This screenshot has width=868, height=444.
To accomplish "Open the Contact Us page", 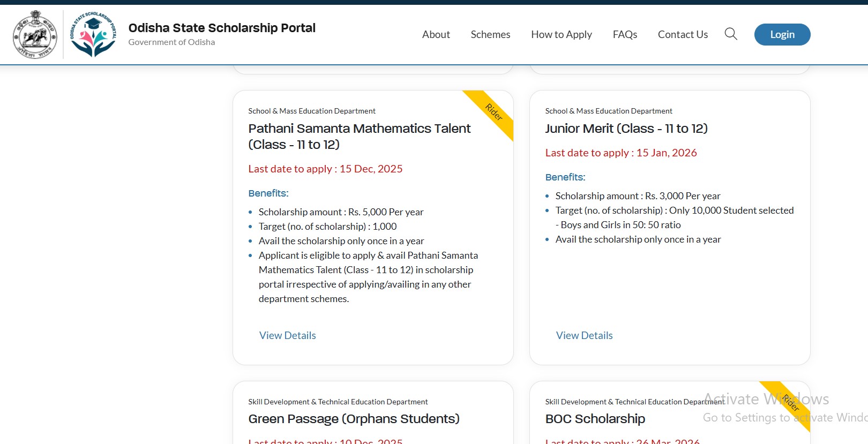I will (683, 34).
